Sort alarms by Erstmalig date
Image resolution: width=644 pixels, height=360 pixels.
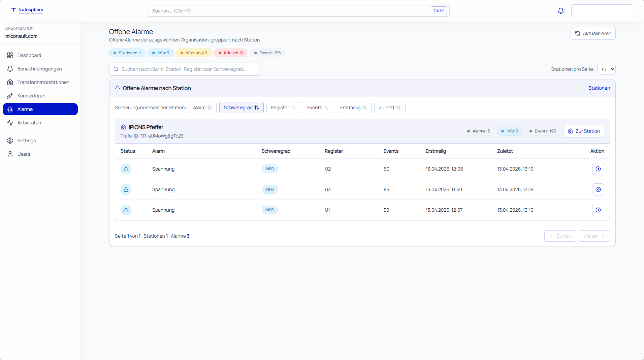coord(353,108)
